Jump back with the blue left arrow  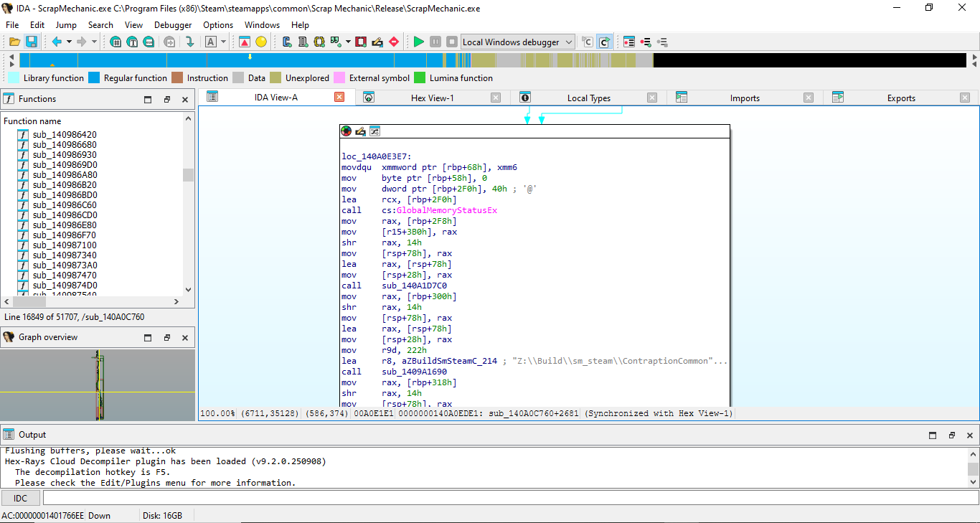click(57, 42)
